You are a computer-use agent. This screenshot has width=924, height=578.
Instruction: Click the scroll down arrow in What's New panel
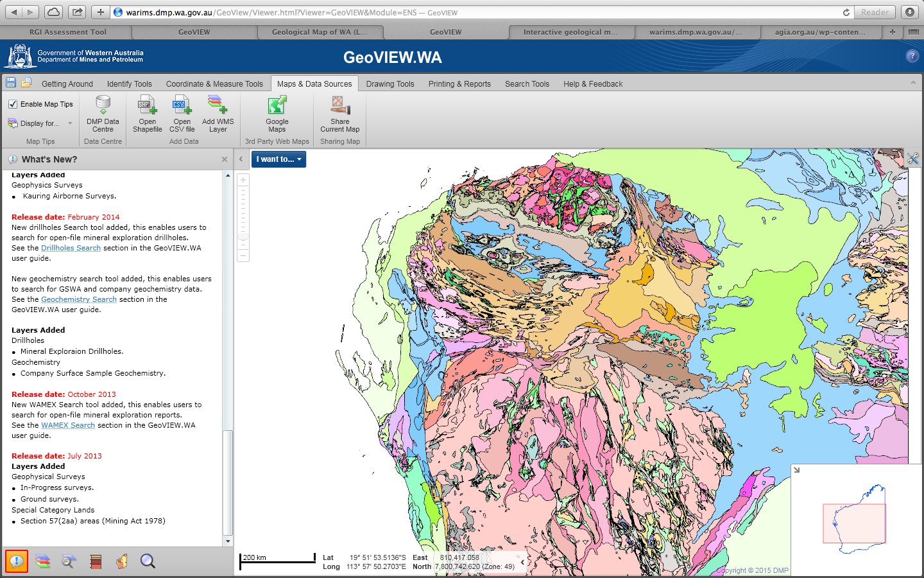point(228,541)
